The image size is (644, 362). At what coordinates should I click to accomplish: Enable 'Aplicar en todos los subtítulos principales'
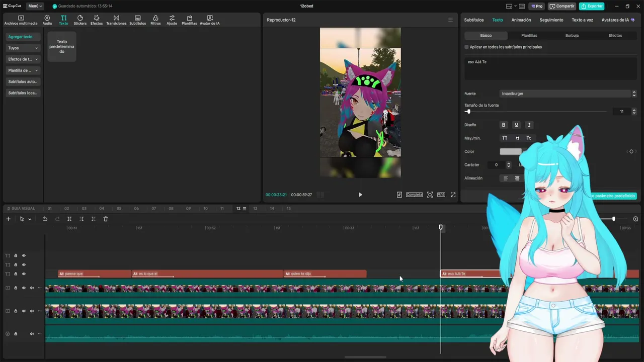point(466,47)
